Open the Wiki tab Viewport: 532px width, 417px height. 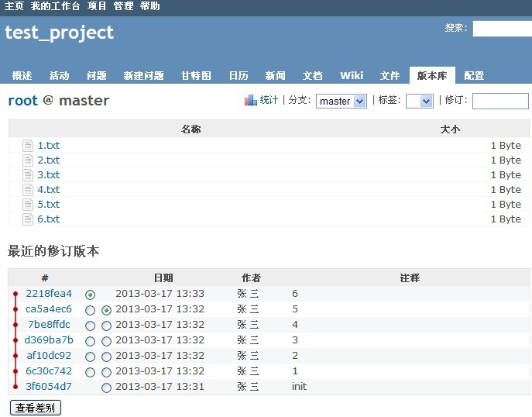coord(352,75)
